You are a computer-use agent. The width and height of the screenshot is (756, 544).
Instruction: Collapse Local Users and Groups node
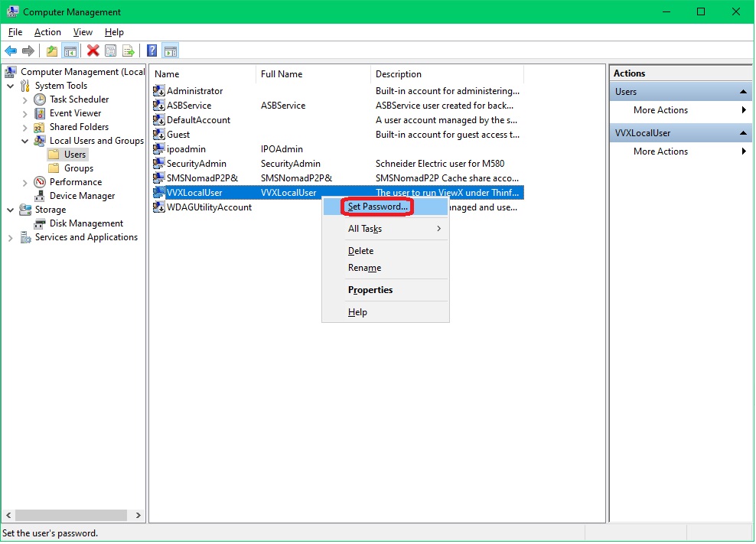coord(25,142)
